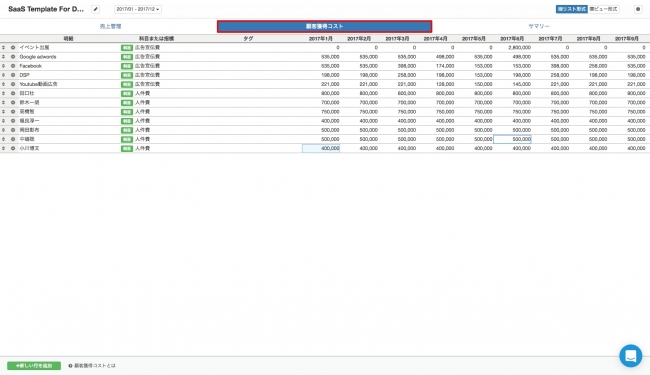Image resolution: width=650 pixels, height=375 pixels.
Task: Click the circular icon beside Google adwords
Action: (x=13, y=57)
